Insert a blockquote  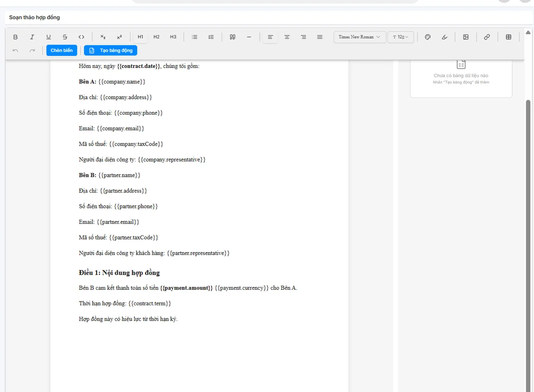click(x=232, y=37)
